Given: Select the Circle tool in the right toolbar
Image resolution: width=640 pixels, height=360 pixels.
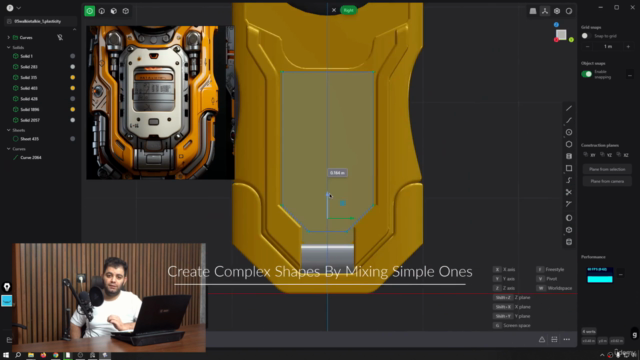Looking at the screenshot, I should click(569, 132).
